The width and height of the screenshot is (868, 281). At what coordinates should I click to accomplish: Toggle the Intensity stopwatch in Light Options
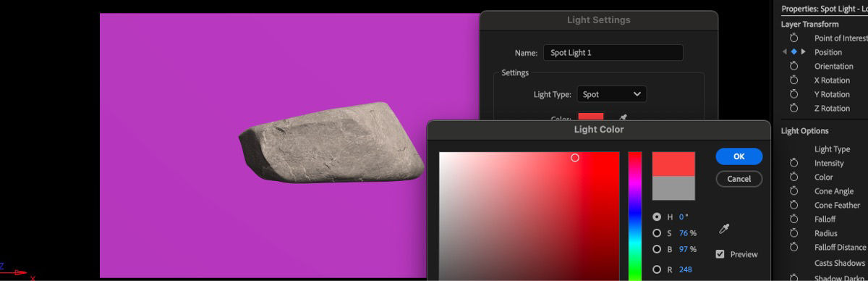pyautogui.click(x=793, y=163)
